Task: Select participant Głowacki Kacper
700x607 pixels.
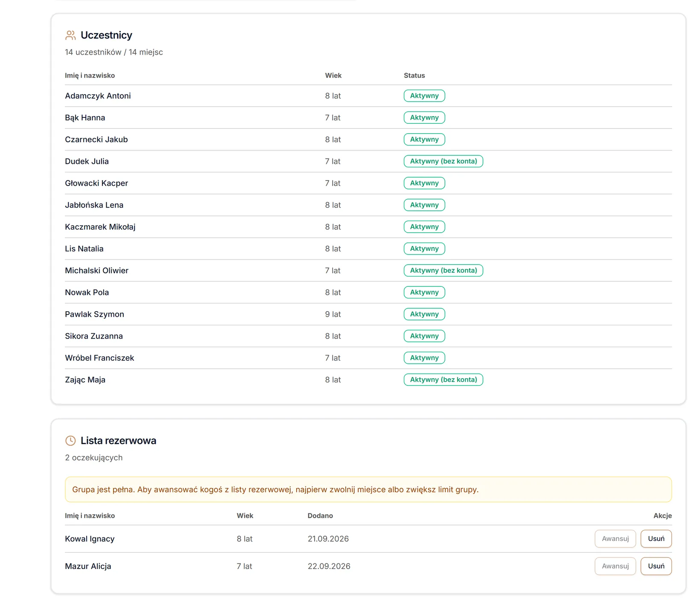Action: 96,183
